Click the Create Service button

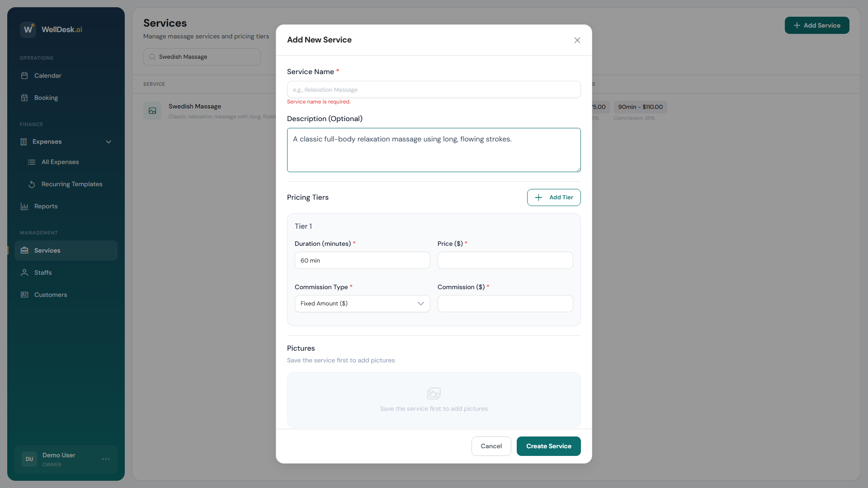click(548, 446)
